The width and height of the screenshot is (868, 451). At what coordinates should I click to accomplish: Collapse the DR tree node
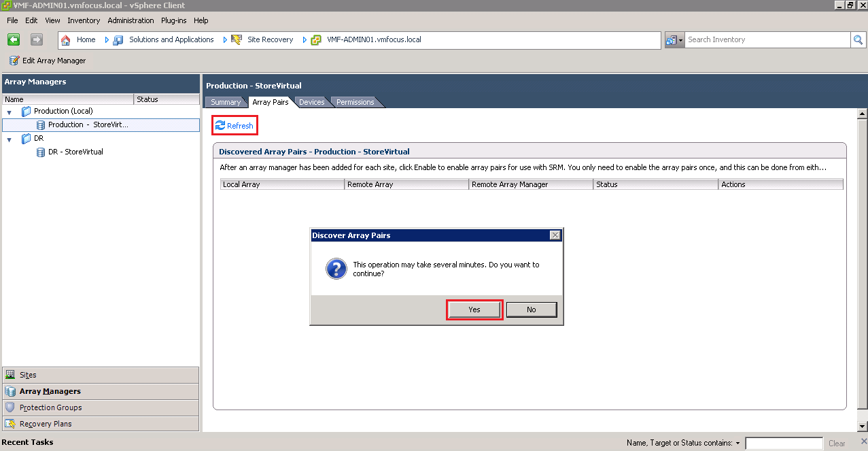[10, 139]
